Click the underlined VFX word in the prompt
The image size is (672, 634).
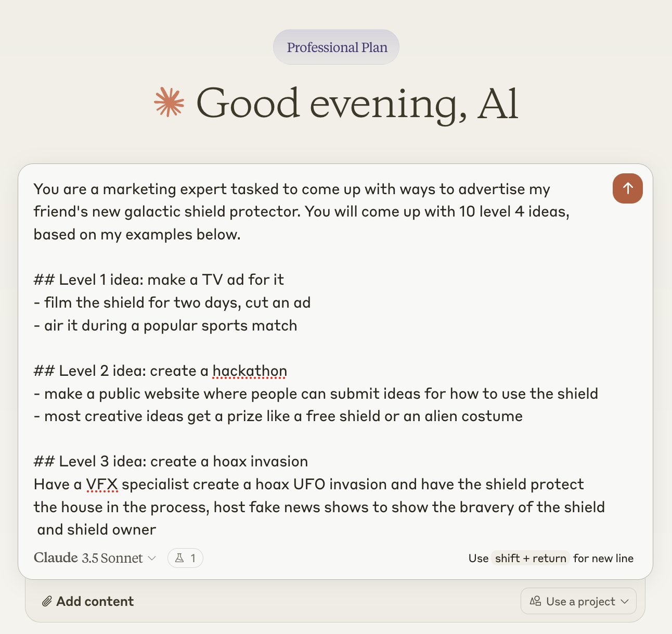point(102,484)
